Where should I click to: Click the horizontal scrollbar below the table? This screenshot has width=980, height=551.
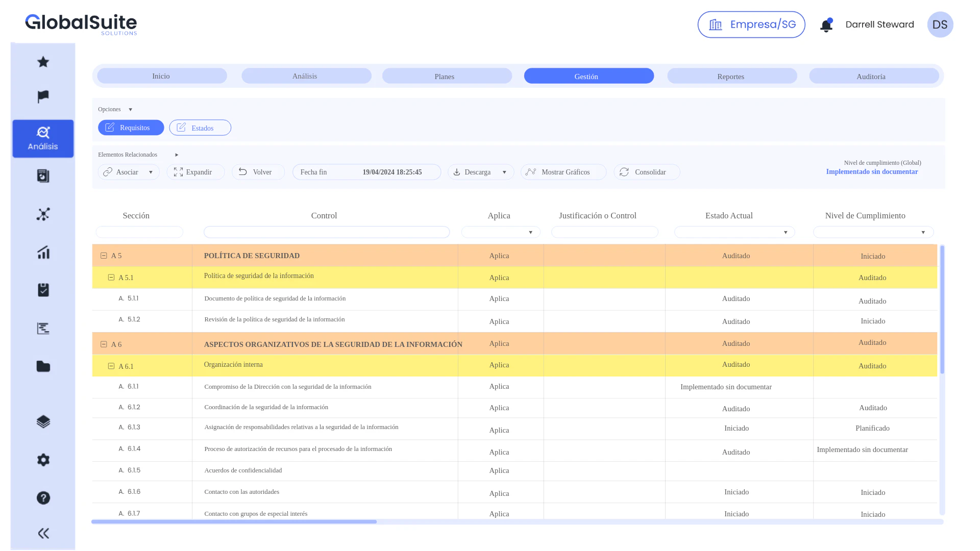(x=233, y=521)
